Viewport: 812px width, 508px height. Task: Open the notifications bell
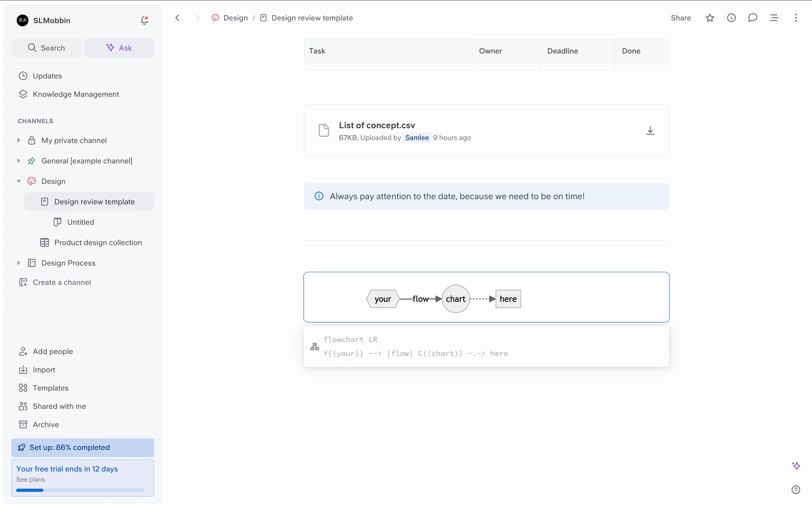pos(144,20)
